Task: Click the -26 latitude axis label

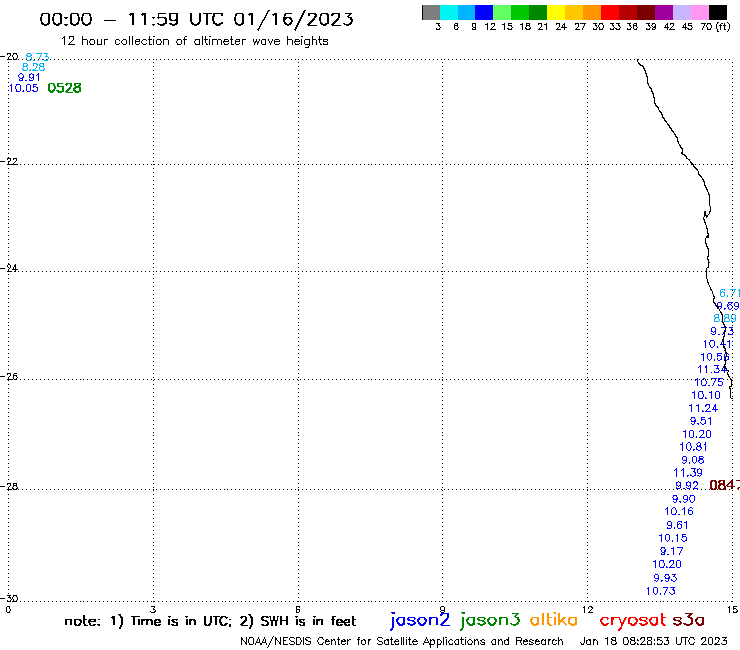Action: click(x=9, y=376)
